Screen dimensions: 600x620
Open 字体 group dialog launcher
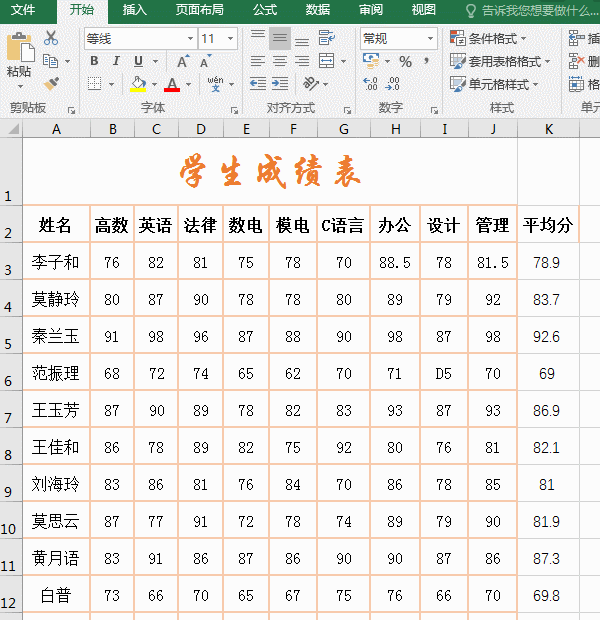(x=234, y=110)
